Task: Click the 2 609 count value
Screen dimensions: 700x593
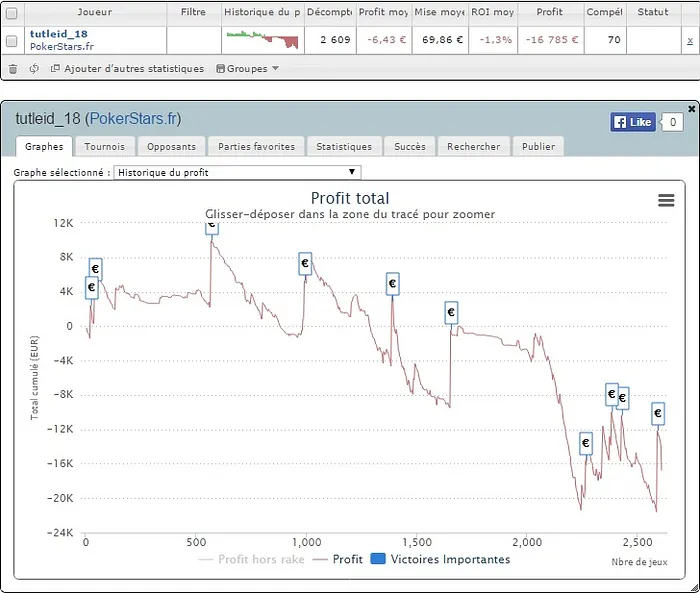Action: click(335, 40)
